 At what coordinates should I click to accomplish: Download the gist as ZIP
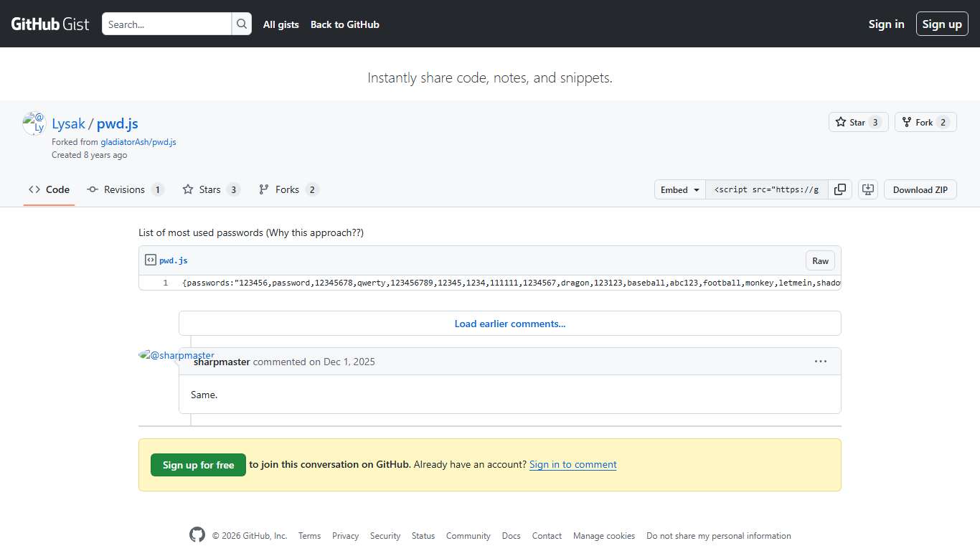920,189
